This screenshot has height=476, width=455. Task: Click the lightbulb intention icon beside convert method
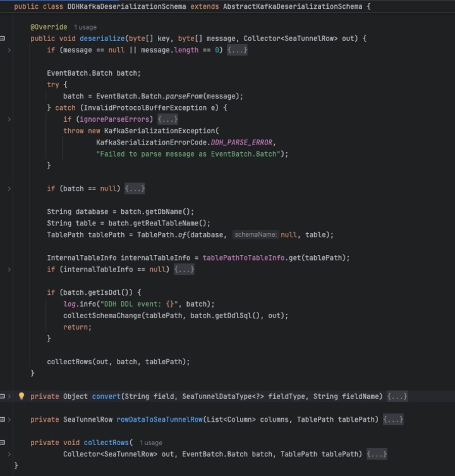(x=21, y=396)
